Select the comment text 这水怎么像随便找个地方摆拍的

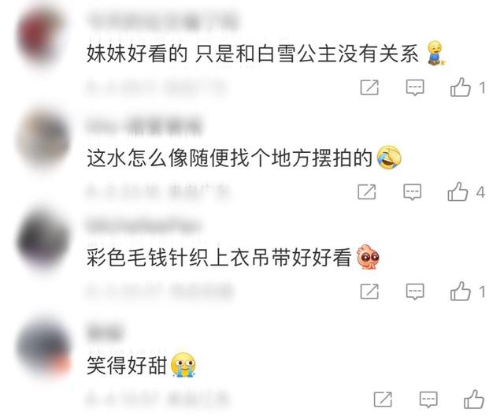pyautogui.click(x=229, y=158)
